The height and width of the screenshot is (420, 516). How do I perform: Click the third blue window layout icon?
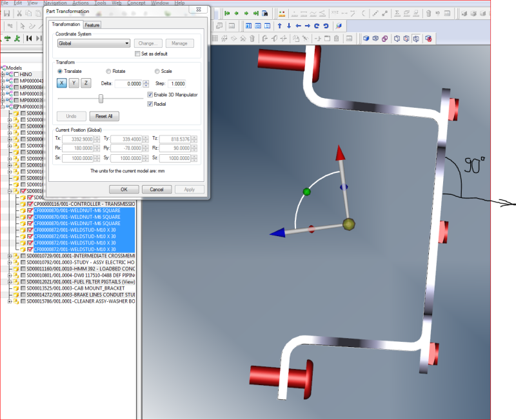click(267, 26)
